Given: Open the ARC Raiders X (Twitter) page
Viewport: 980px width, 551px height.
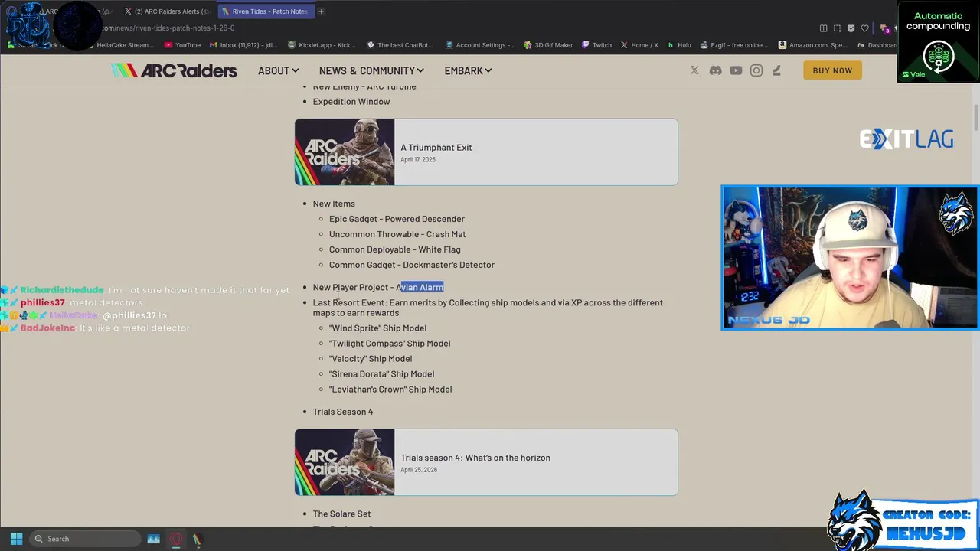Looking at the screenshot, I should [x=694, y=70].
